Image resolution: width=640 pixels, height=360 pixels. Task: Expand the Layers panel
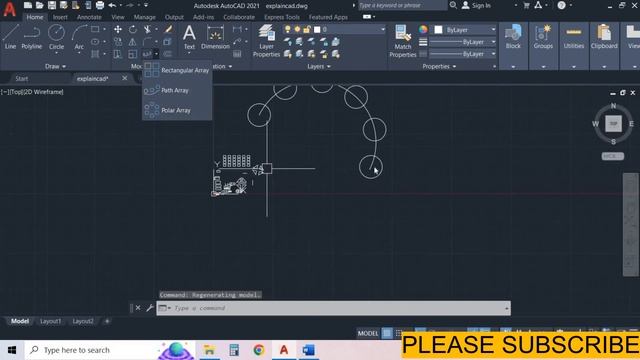click(x=319, y=66)
